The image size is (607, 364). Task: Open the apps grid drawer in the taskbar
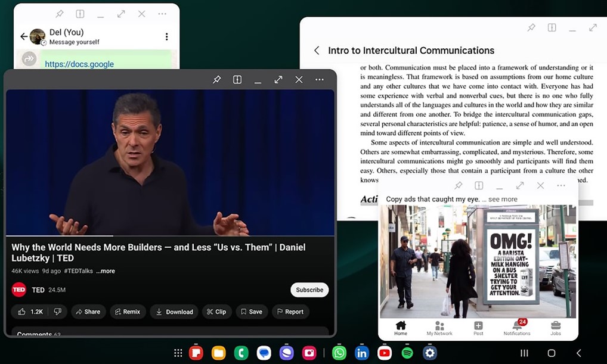[x=178, y=353]
